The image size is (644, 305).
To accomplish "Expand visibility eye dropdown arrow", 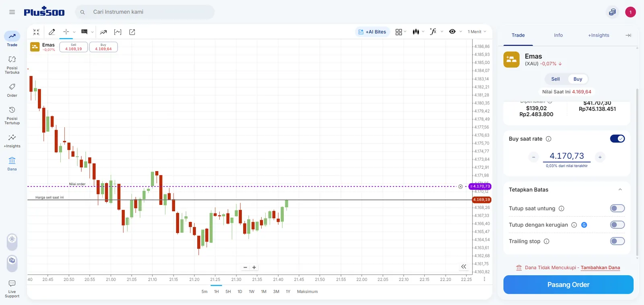I will tap(460, 32).
